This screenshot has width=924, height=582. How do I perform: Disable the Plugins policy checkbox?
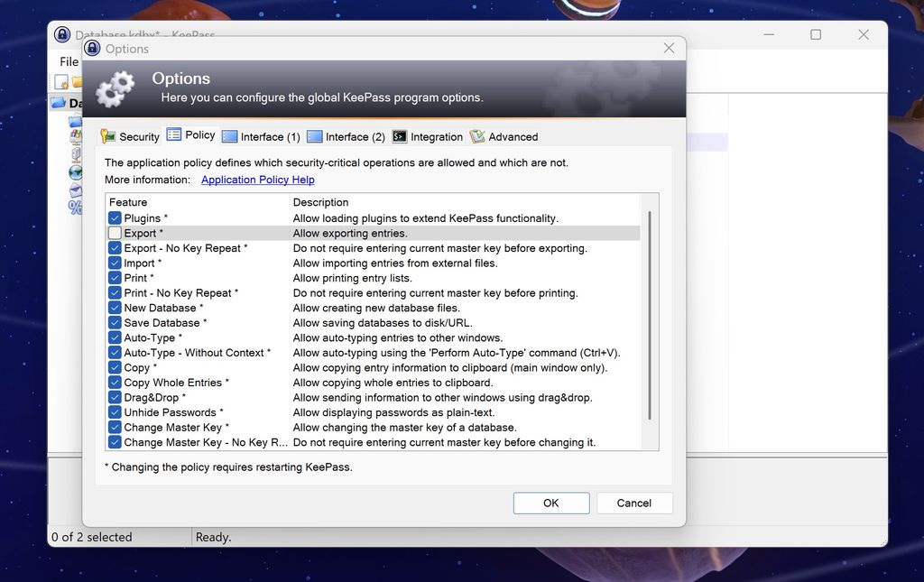pos(115,217)
